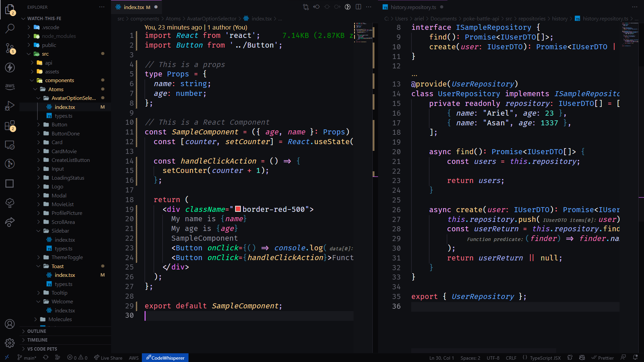This screenshot has height=362, width=644.
Task: Click the Split Editor Right icon
Action: (358, 7)
